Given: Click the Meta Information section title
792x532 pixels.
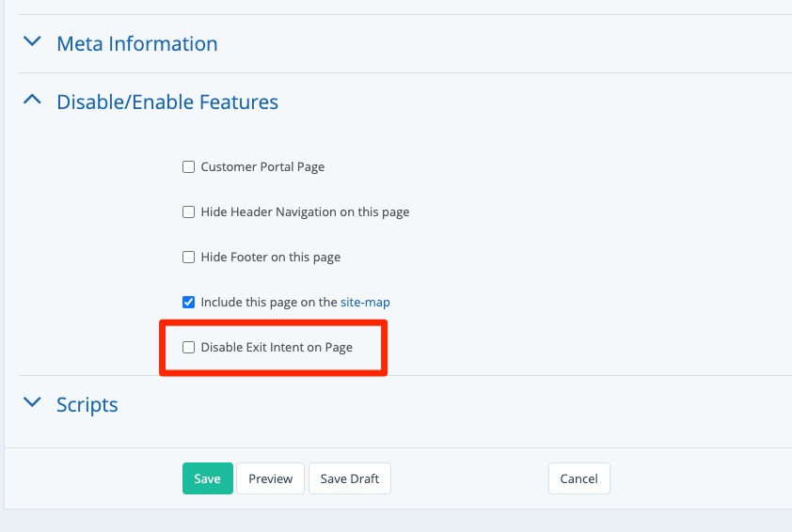Looking at the screenshot, I should (137, 44).
